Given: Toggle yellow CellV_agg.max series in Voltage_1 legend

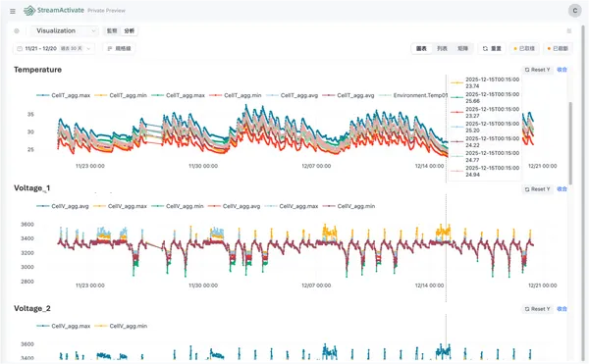Looking at the screenshot, I should pyautogui.click(x=120, y=206).
